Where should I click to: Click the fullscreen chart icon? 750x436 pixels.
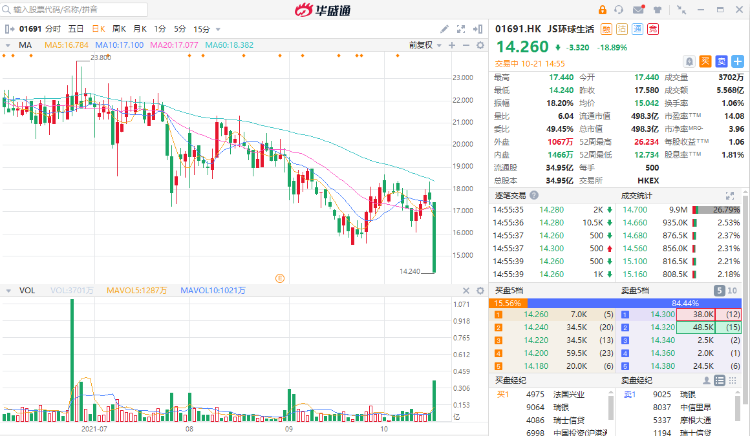pyautogui.click(x=461, y=29)
